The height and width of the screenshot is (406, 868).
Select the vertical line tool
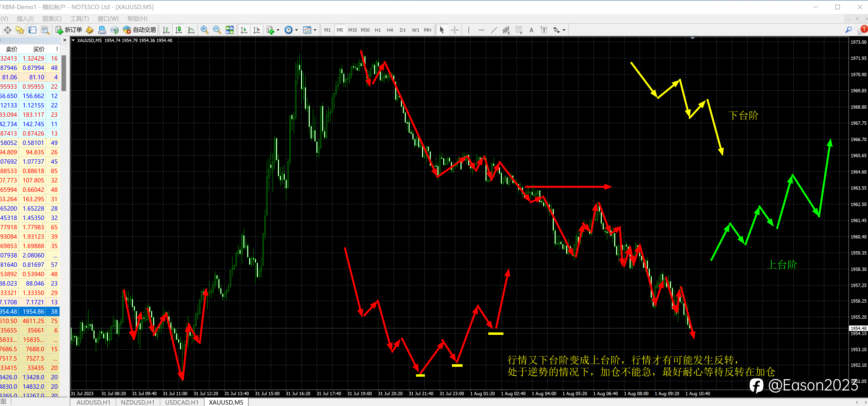point(469,30)
